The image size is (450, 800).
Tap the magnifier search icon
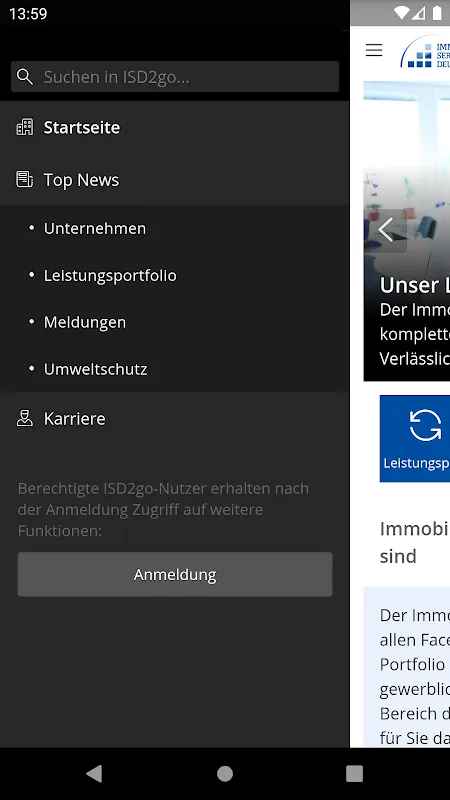tap(24, 77)
